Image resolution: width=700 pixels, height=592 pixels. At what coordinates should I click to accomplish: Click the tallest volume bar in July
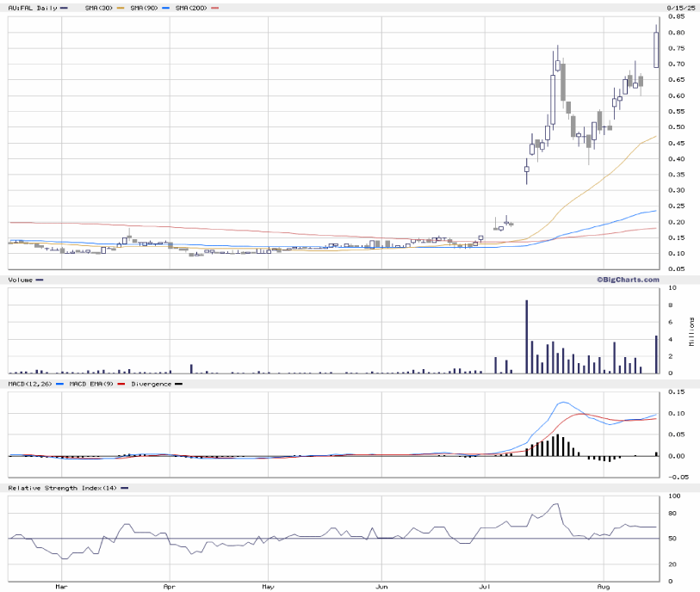pos(526,336)
